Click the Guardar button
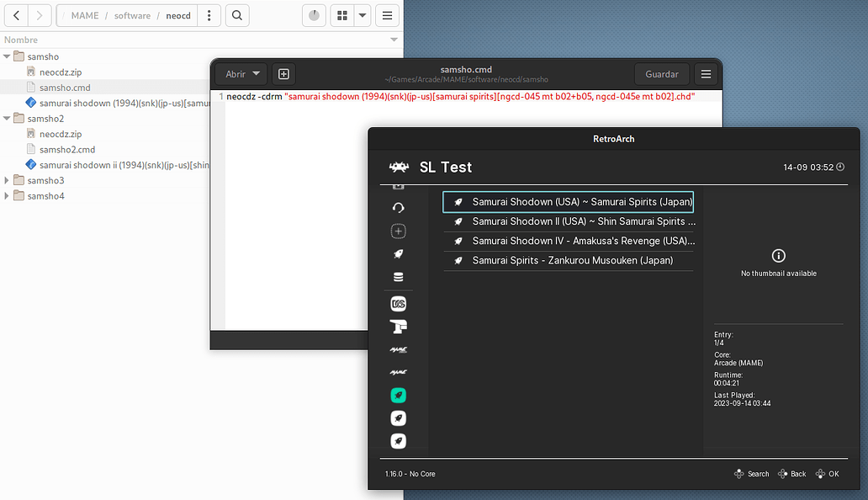 [662, 74]
